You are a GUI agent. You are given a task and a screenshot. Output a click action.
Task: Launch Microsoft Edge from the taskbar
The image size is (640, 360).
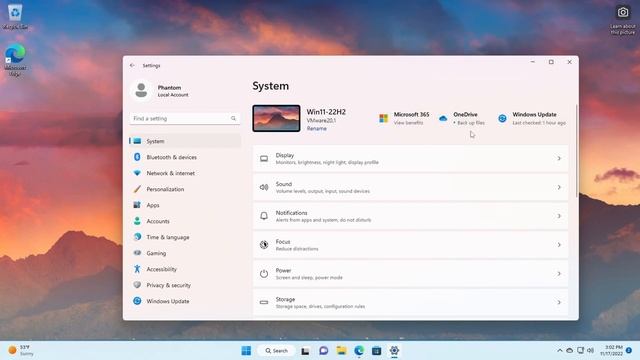(359, 351)
